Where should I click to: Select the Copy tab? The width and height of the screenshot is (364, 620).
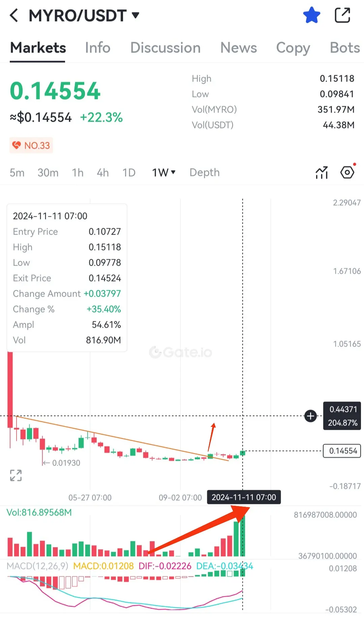293,48
